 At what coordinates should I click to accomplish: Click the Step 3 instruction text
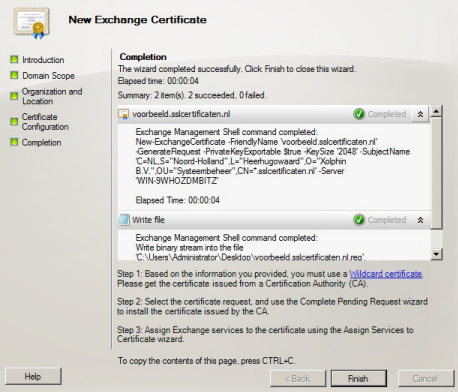coord(265,334)
